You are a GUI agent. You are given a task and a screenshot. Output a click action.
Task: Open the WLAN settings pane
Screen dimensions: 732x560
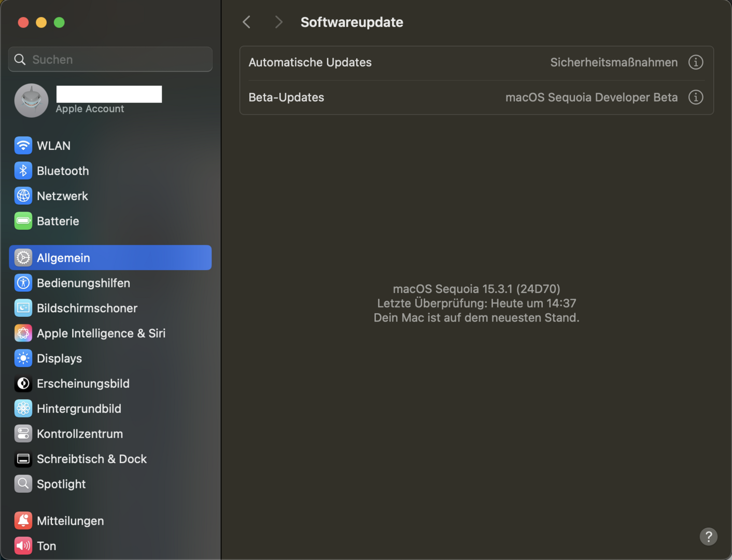[110, 146]
